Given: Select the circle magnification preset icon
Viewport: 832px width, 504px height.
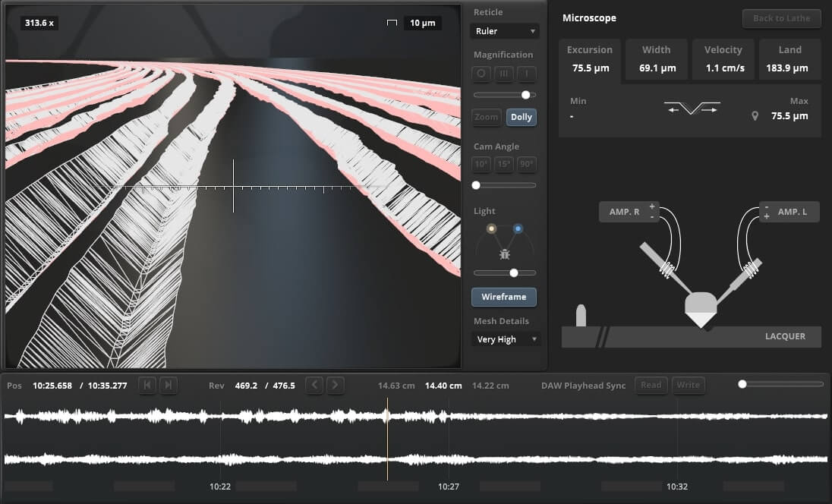Looking at the screenshot, I should (481, 74).
